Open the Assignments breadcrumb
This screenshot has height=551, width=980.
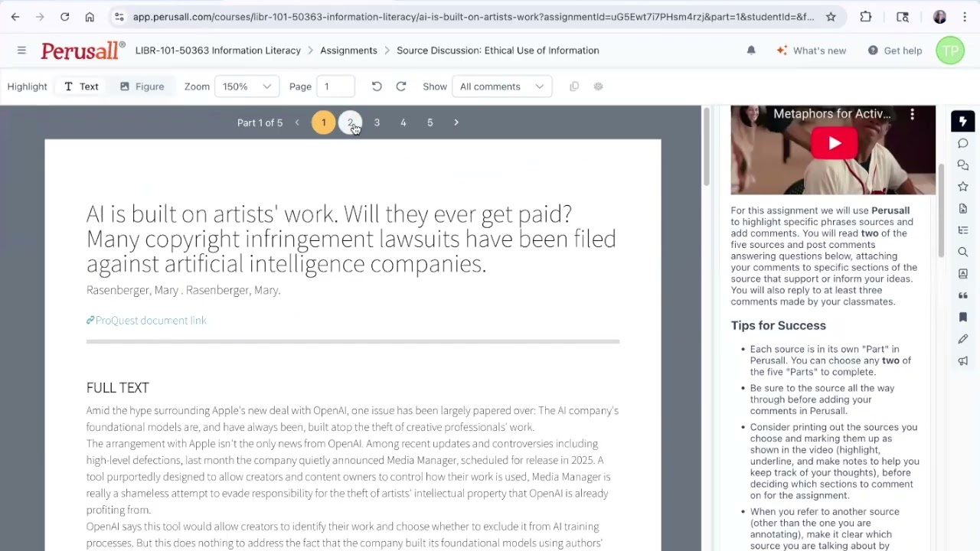point(348,51)
